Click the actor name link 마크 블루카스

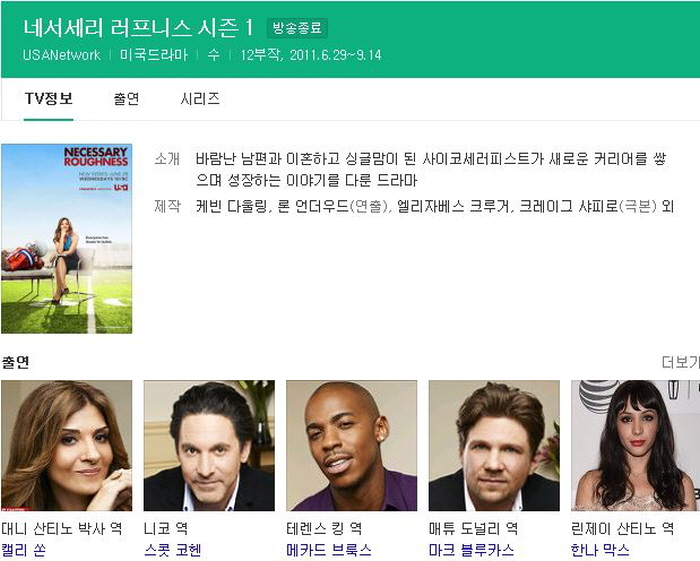[x=471, y=550]
